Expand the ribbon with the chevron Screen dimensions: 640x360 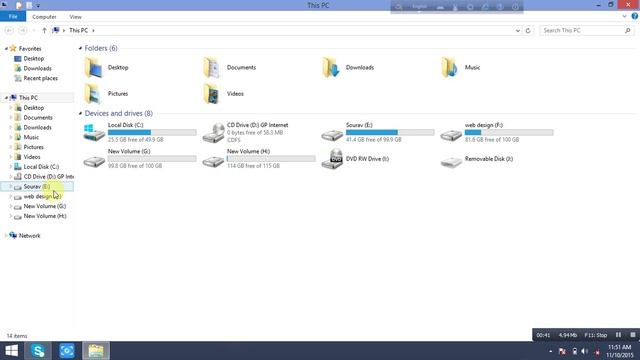pyautogui.click(x=624, y=16)
